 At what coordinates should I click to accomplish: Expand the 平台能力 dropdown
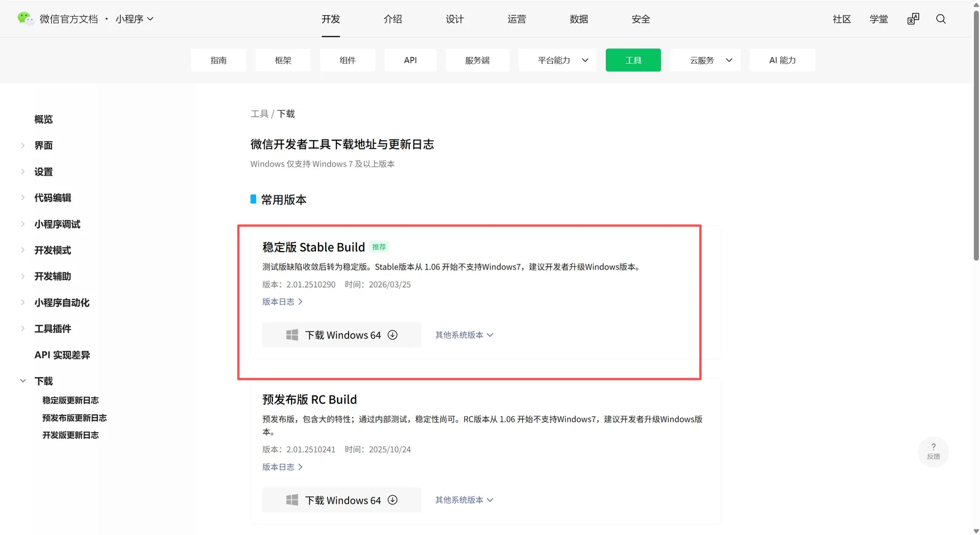[x=557, y=60]
